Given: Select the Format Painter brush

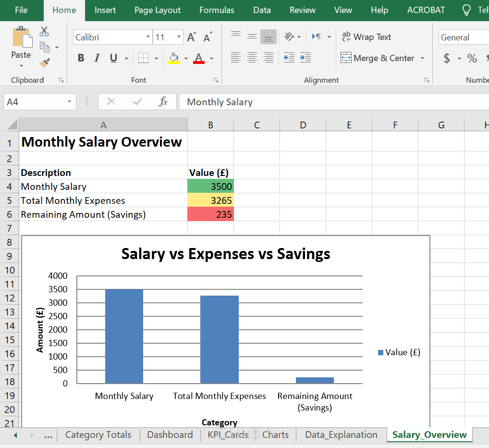Looking at the screenshot, I should pos(45,62).
